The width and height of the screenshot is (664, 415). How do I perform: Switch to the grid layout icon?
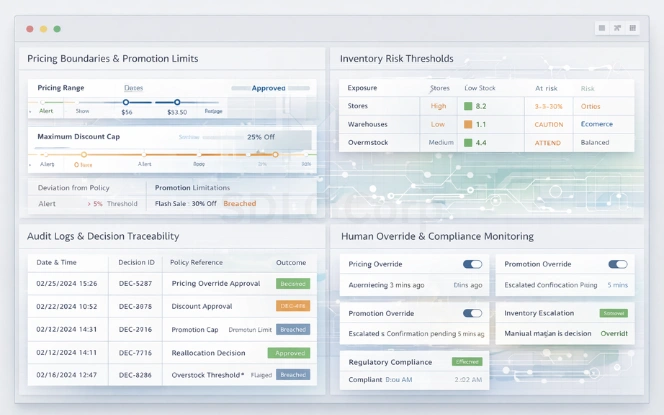(x=633, y=28)
